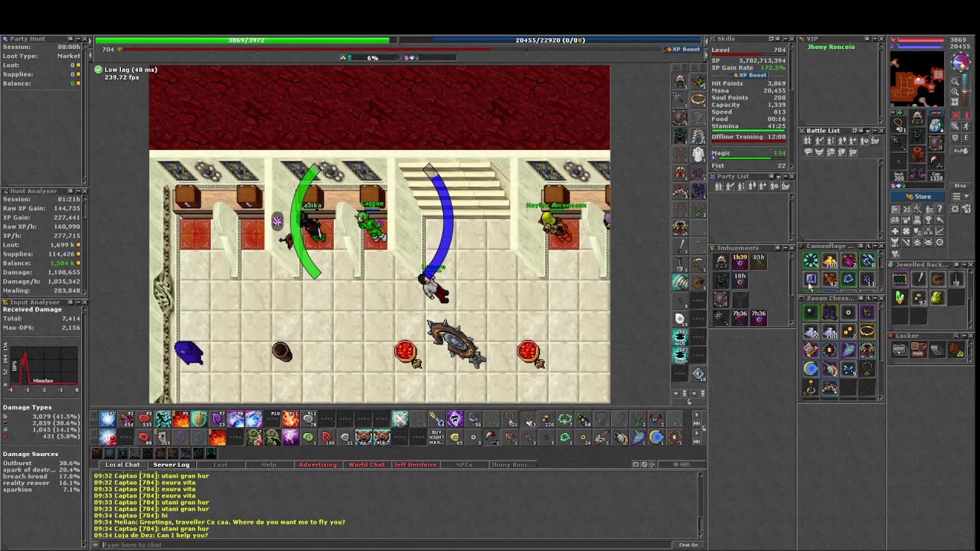
Task: Switch to the Server Log tab
Action: point(171,465)
